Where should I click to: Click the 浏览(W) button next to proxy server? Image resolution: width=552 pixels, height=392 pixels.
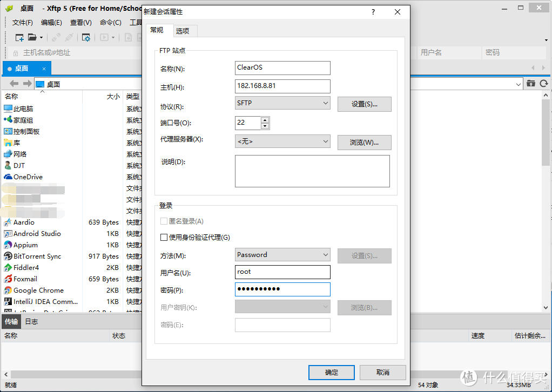(365, 142)
